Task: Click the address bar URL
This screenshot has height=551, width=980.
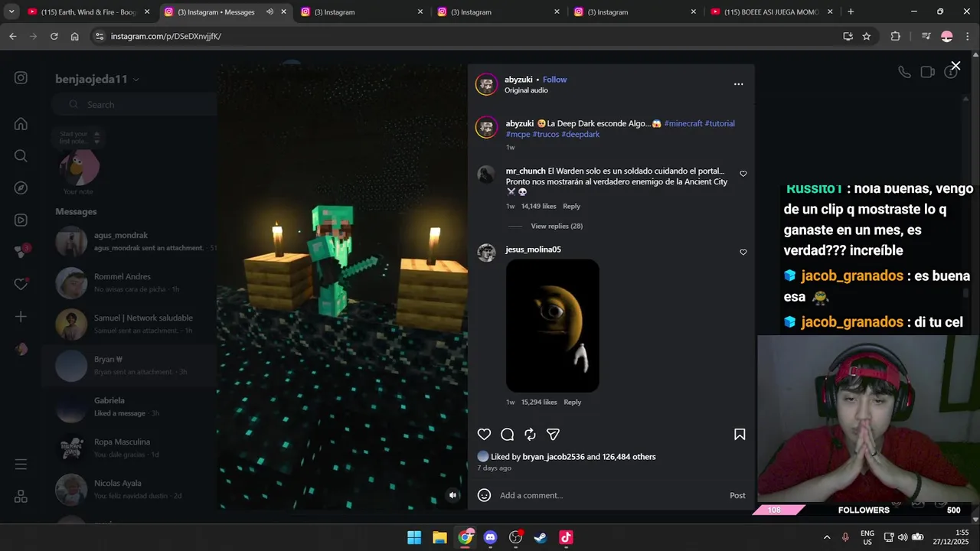Action: coord(165,36)
